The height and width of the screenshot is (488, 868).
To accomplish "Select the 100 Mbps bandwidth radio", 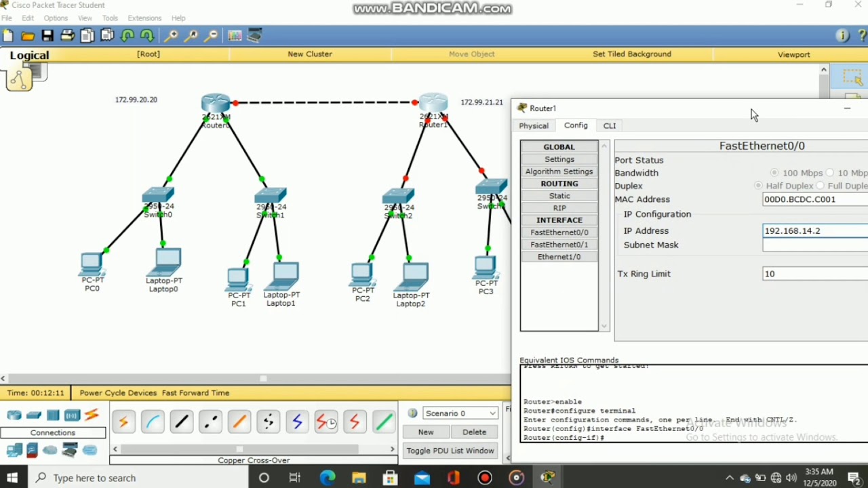I will point(774,173).
